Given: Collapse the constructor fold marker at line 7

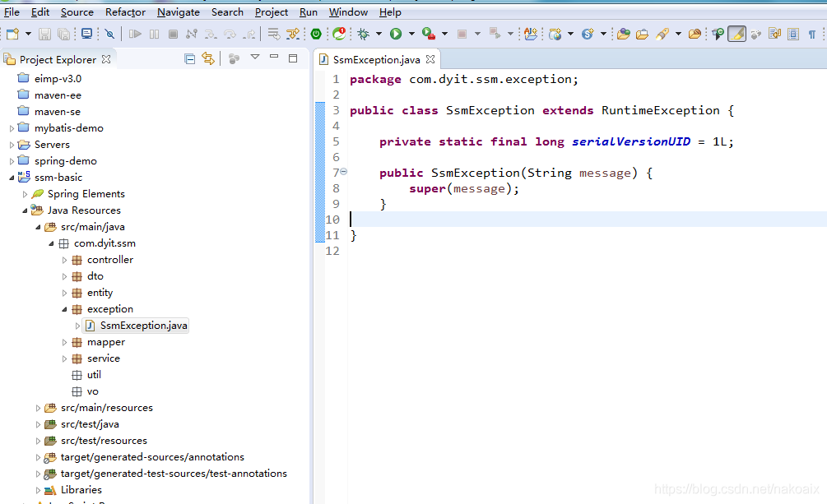Looking at the screenshot, I should [x=343, y=172].
